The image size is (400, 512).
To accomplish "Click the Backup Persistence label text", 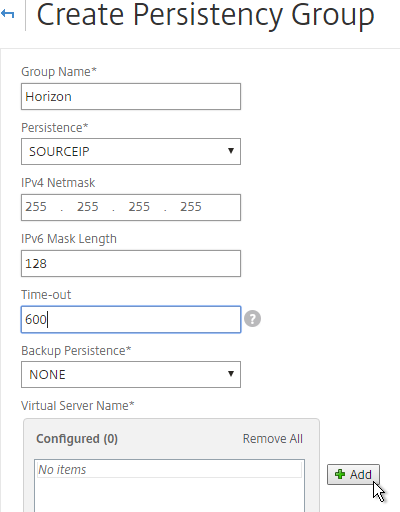I will point(76,351).
